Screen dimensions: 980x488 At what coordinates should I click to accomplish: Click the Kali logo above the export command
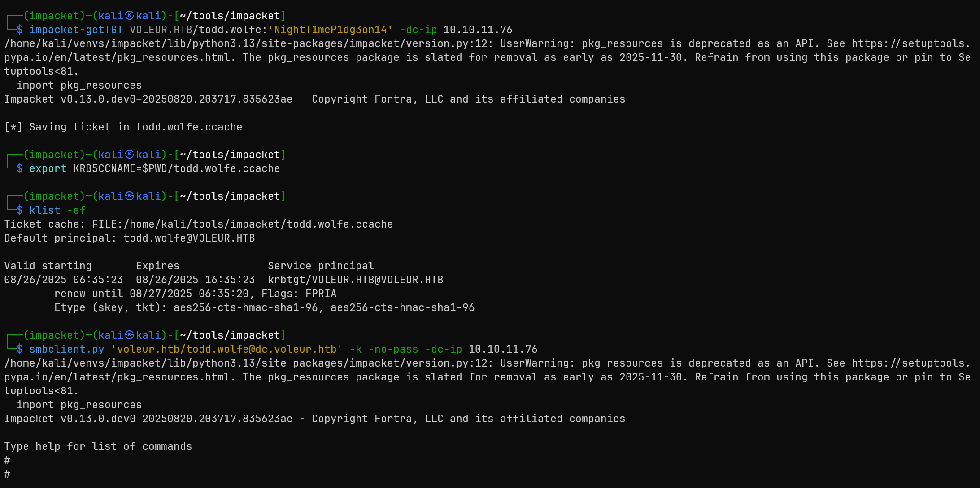tap(130, 155)
